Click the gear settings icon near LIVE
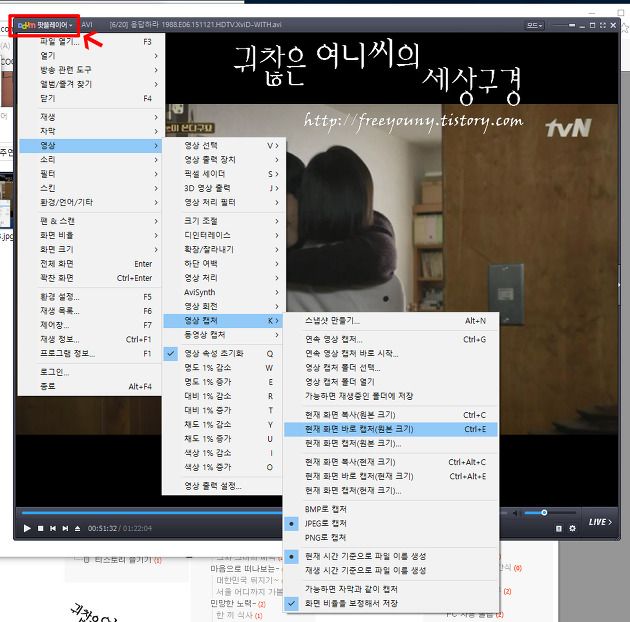 573,528
